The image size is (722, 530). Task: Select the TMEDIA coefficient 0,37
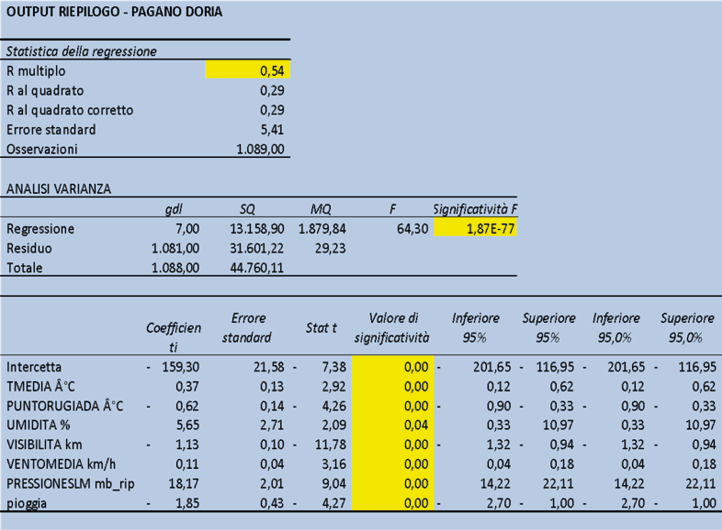187,387
